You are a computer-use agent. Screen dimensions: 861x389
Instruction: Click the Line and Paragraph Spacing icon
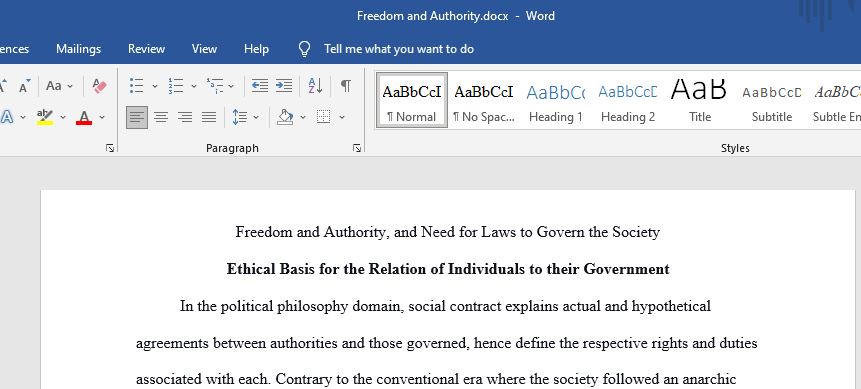click(239, 117)
